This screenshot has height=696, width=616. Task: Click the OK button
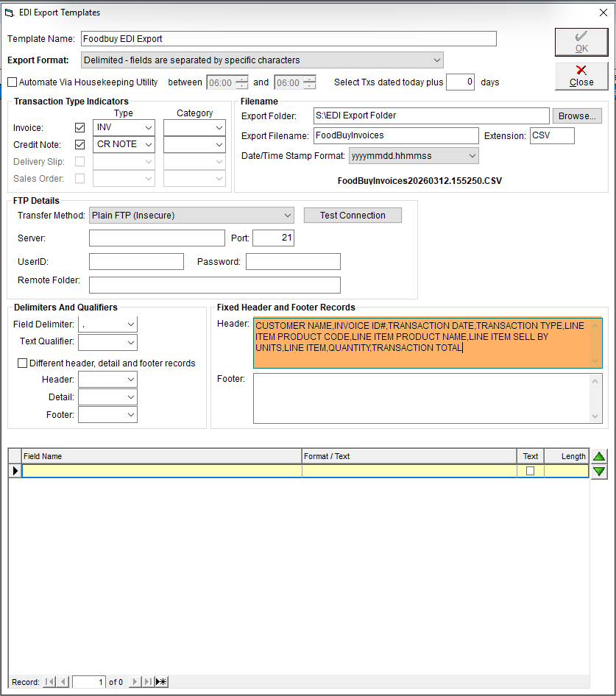(581, 42)
